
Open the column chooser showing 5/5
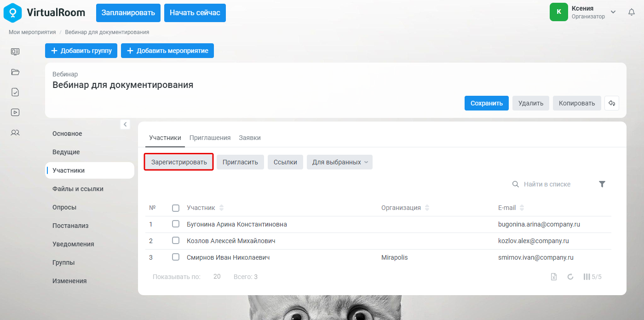[592, 277]
